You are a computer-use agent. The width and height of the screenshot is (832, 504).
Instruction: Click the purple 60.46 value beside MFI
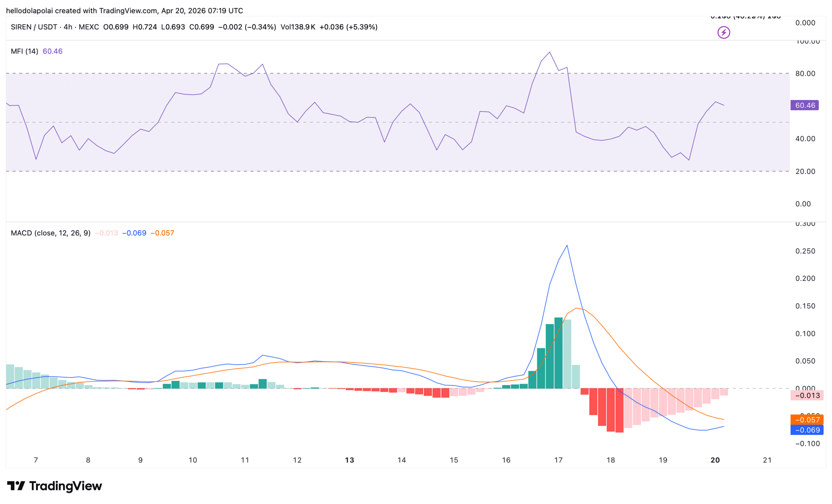[x=52, y=51]
